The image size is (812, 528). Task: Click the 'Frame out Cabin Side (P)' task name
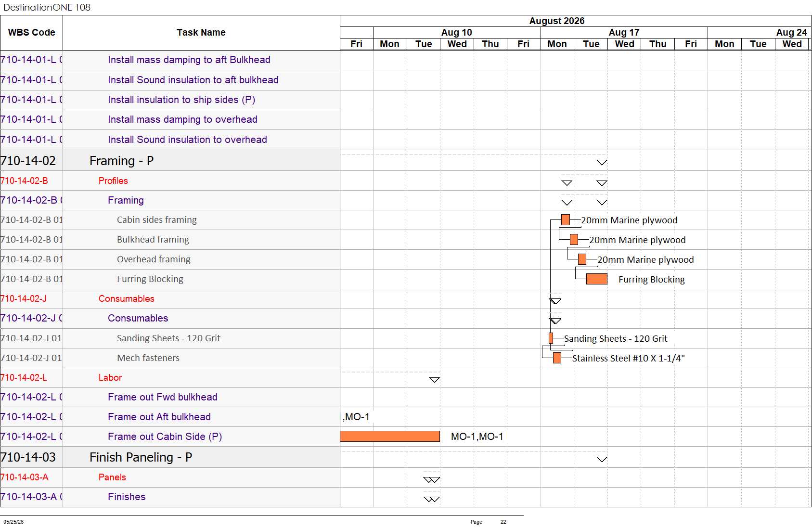(x=165, y=437)
